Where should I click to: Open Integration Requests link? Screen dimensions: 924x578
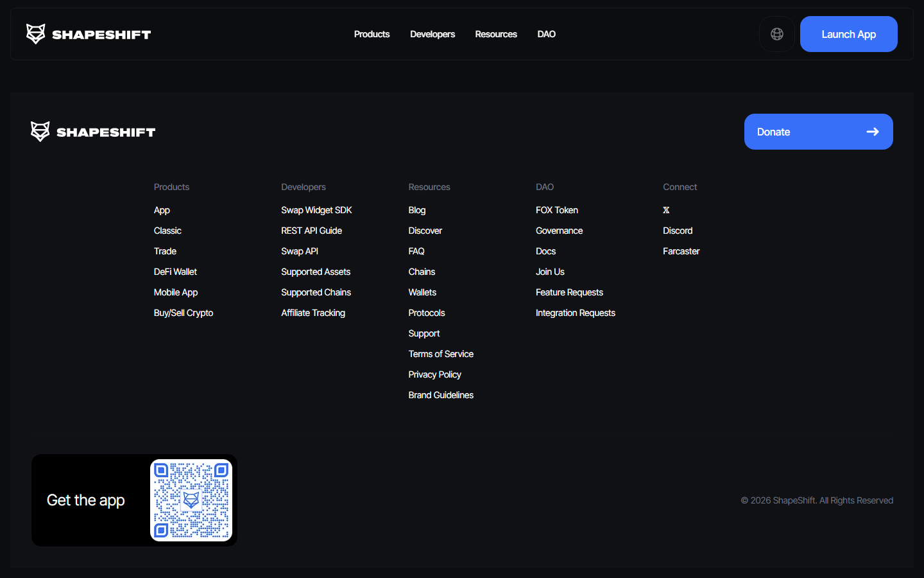click(576, 313)
